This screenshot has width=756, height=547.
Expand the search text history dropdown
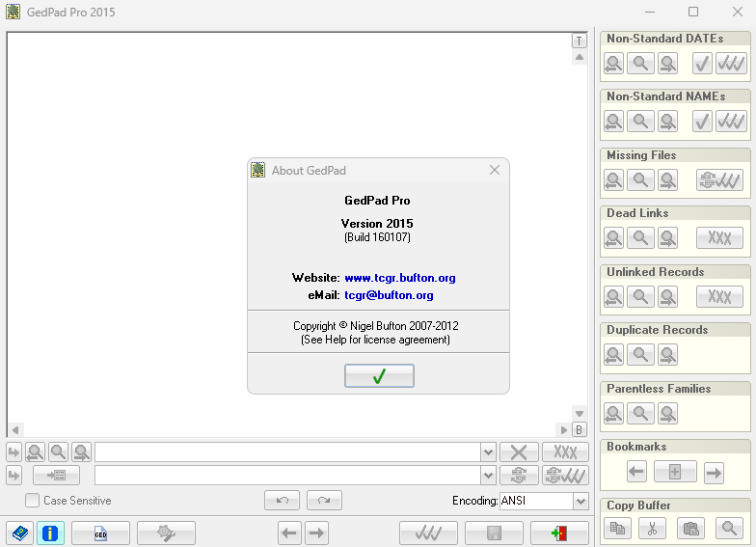point(488,452)
